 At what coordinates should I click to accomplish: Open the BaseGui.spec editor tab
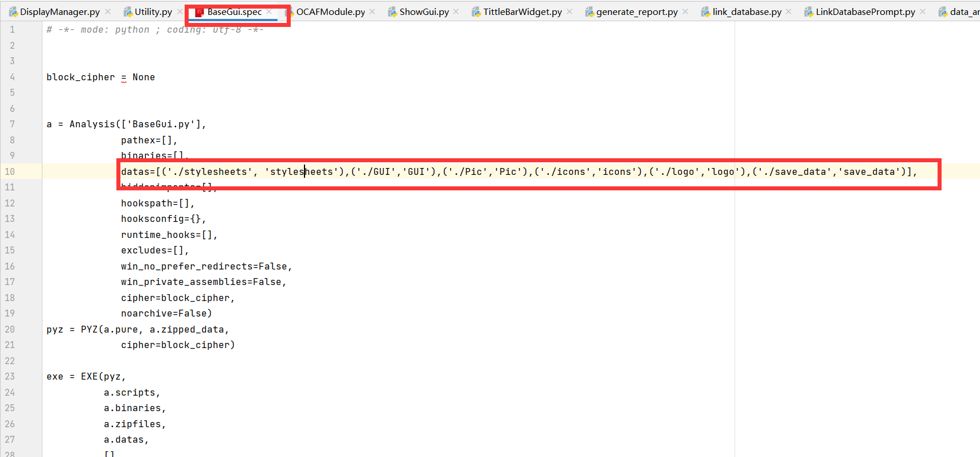(235, 11)
